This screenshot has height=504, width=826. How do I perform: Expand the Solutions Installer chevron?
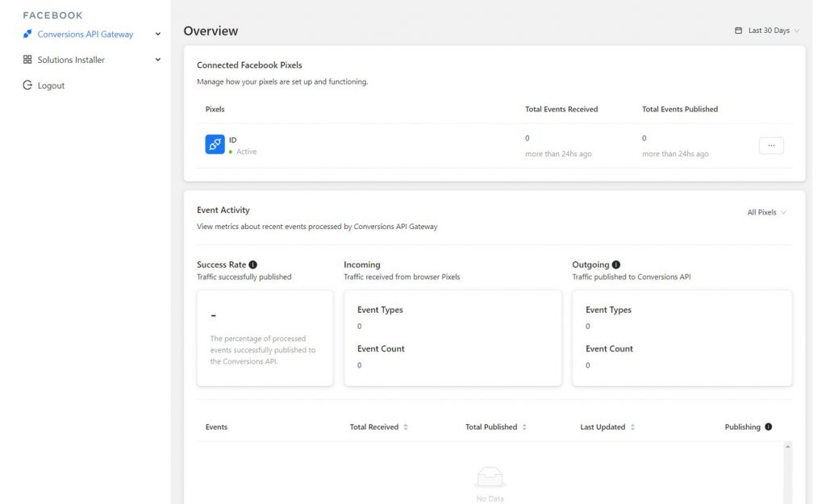(x=158, y=60)
